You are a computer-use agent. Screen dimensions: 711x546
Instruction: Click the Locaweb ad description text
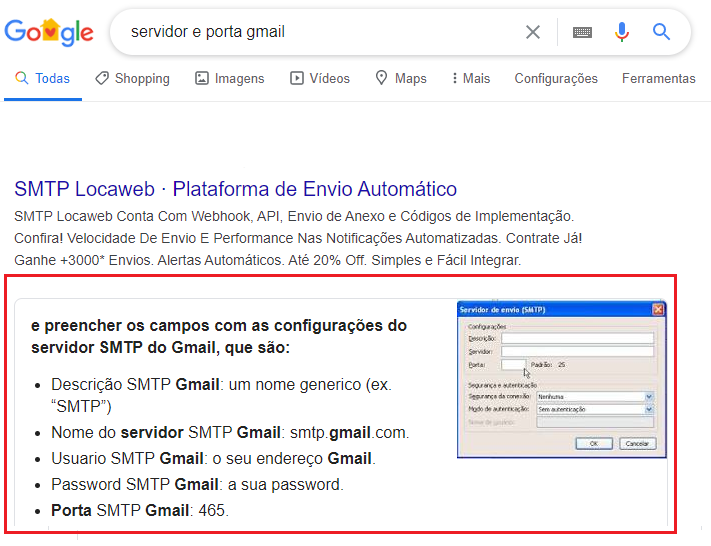(x=298, y=238)
